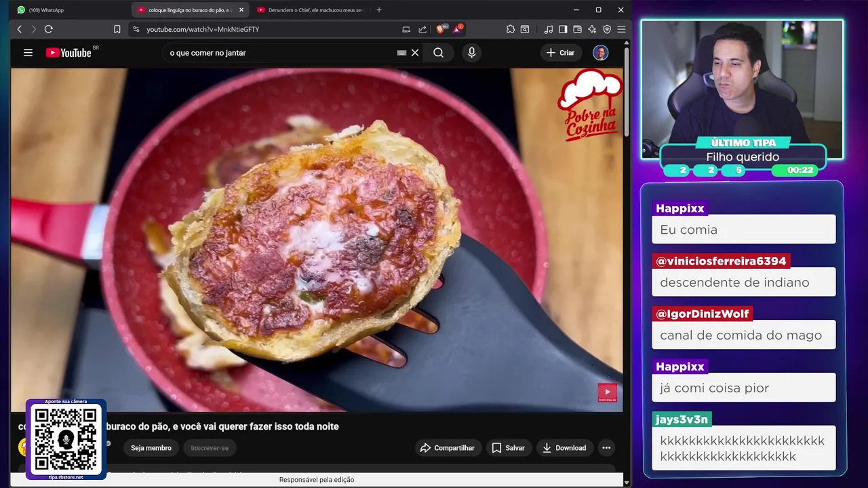Click the Seja membro button

pos(151,447)
